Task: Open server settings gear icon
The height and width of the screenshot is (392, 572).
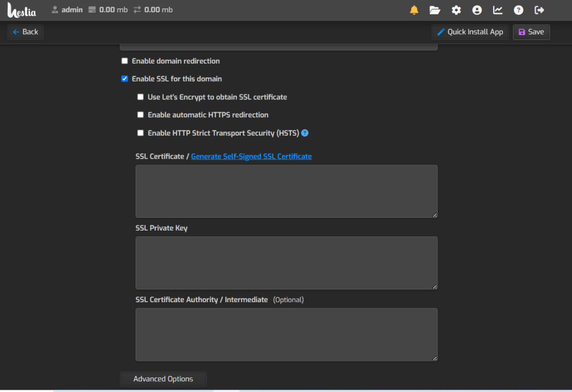Action: pyautogui.click(x=456, y=10)
